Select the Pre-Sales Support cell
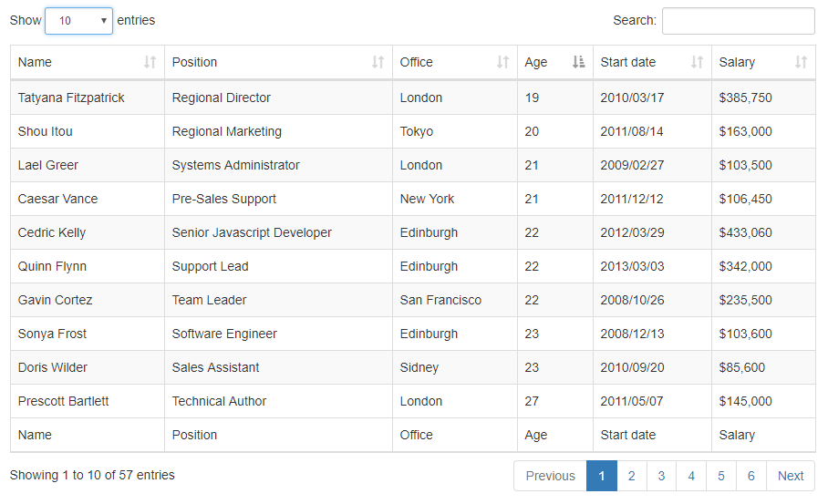828x504 pixels. click(x=279, y=199)
